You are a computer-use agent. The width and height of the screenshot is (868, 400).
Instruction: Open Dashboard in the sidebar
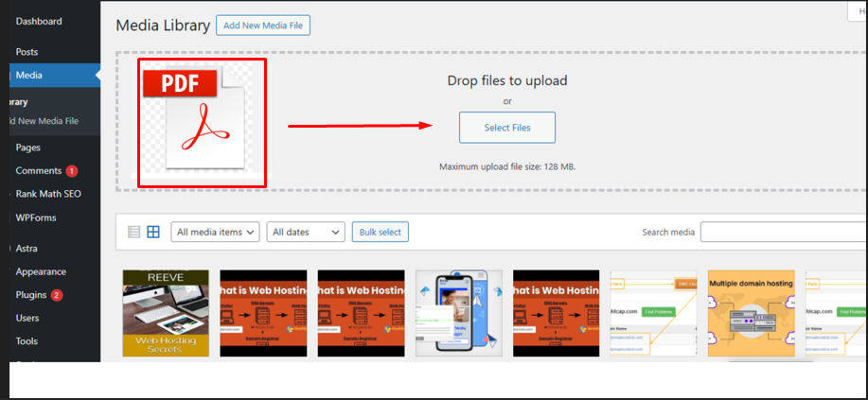[39, 22]
